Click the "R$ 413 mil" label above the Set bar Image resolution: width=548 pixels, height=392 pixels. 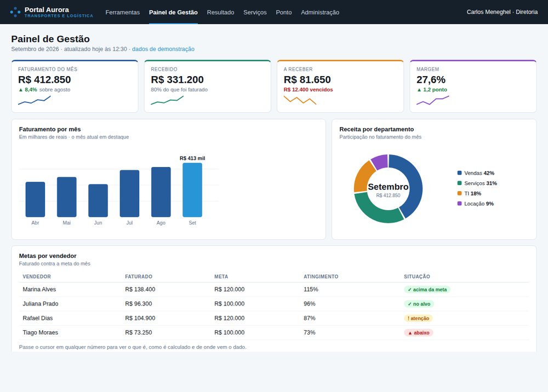pyautogui.click(x=192, y=158)
